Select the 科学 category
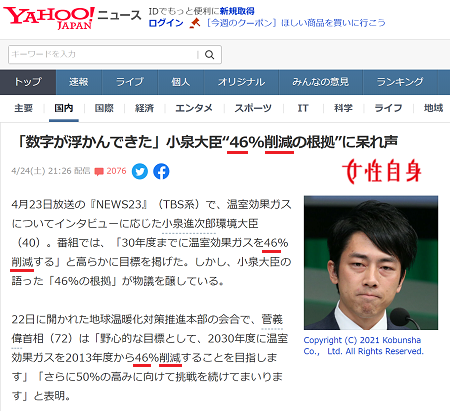 pyautogui.click(x=343, y=108)
